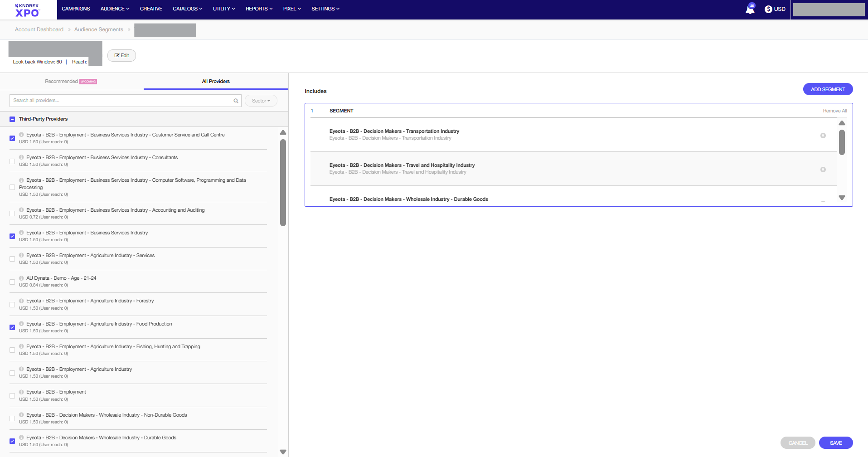The image size is (868, 457).
Task: Remove Transportation Industry segment with its x icon
Action: pos(823,136)
